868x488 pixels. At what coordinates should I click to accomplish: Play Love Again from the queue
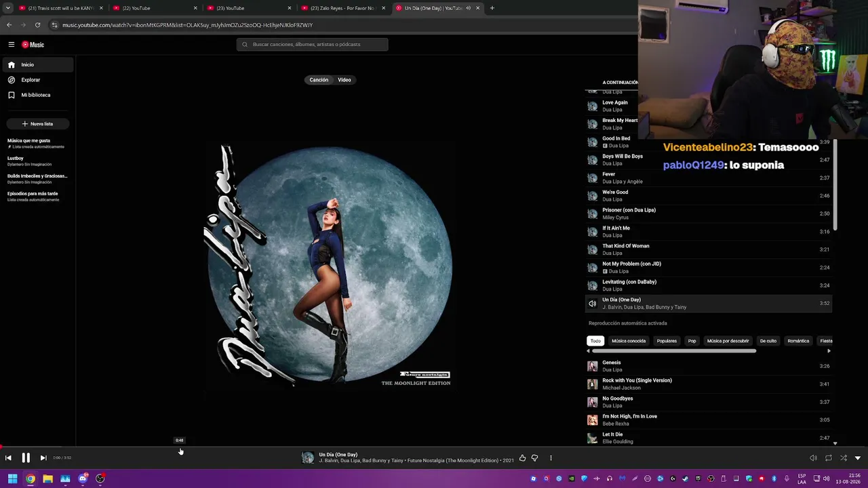pyautogui.click(x=709, y=106)
